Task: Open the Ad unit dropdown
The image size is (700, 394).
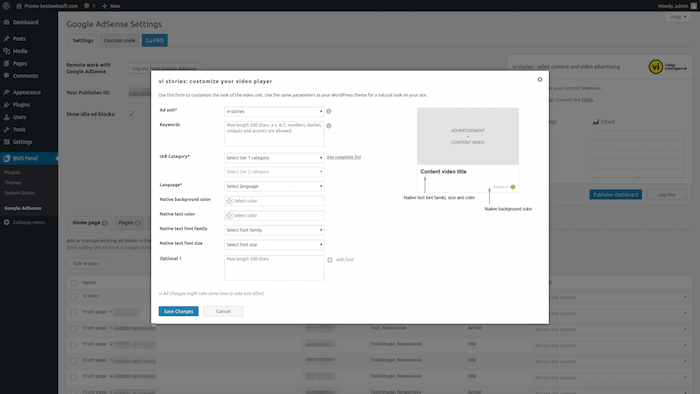Action: coord(274,112)
